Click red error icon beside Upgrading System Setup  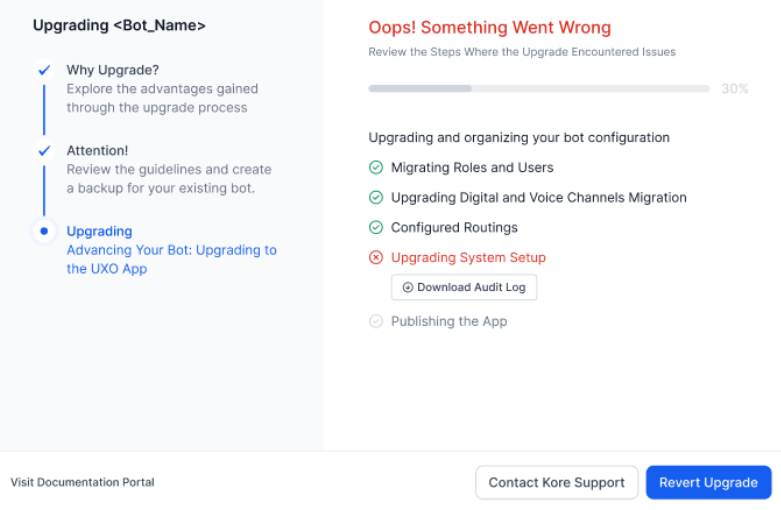[376, 258]
